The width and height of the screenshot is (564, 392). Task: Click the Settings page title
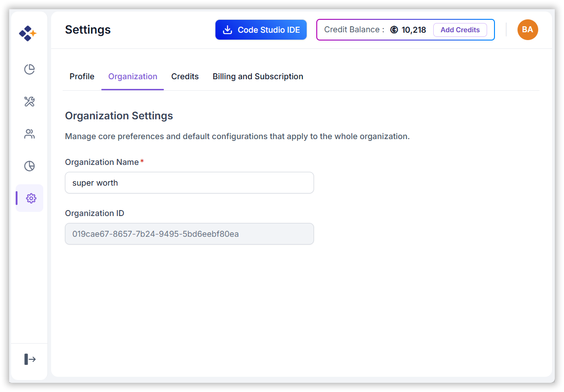click(88, 30)
